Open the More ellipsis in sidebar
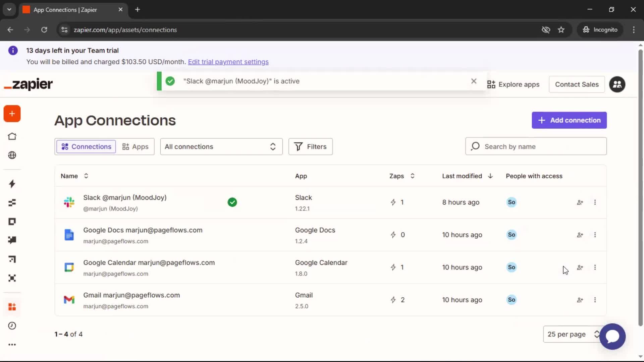The image size is (644, 362). [12, 345]
